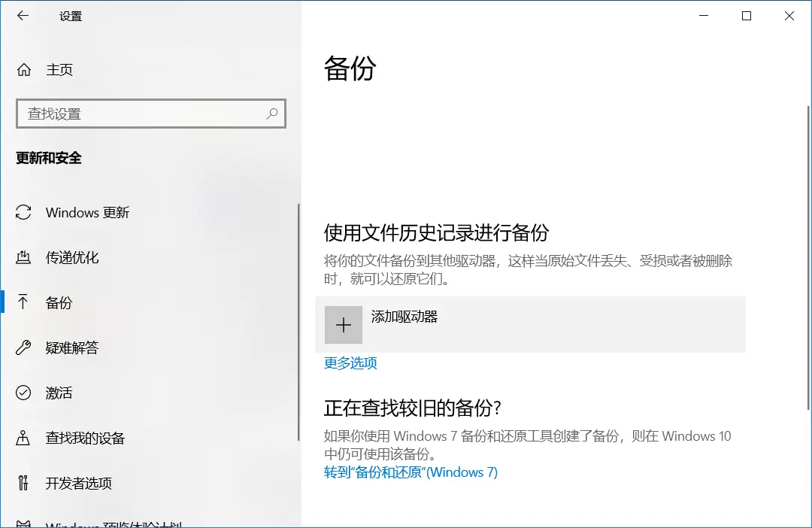Click the 激活 checkmark circle icon
The height and width of the screenshot is (528, 812).
tap(24, 393)
